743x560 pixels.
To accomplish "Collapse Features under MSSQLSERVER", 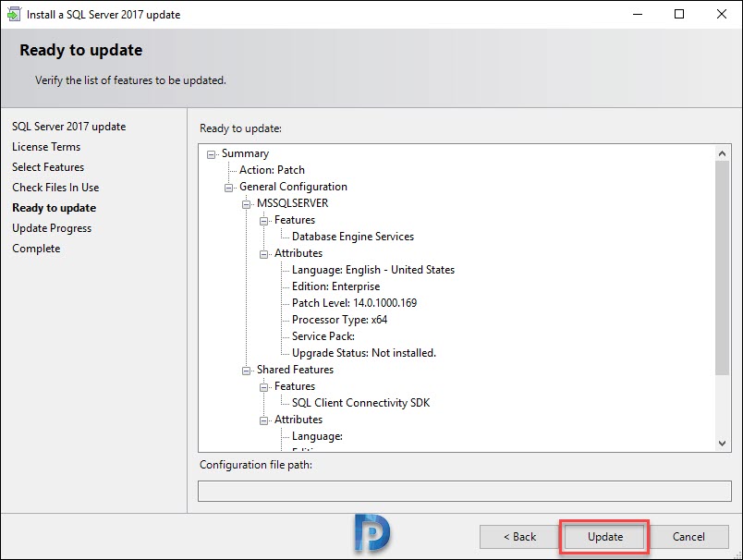I will point(263,221).
